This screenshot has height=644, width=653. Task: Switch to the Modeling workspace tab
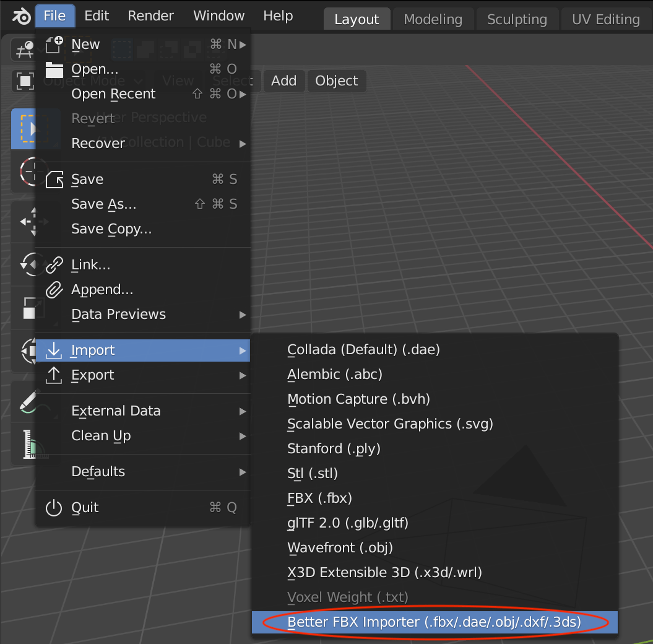click(x=433, y=19)
